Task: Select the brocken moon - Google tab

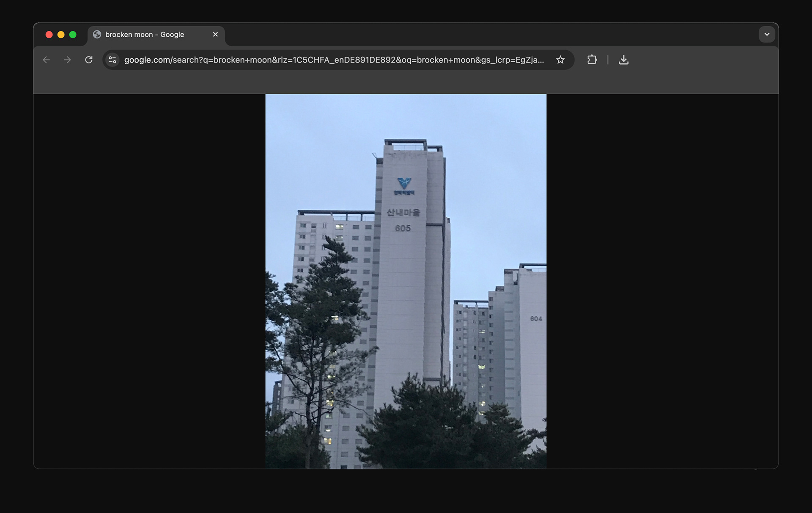Action: click(x=145, y=35)
